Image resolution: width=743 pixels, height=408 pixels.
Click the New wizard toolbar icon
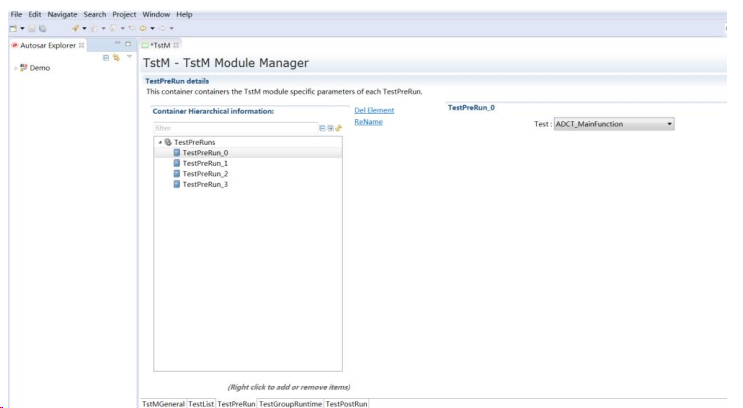click(13, 28)
